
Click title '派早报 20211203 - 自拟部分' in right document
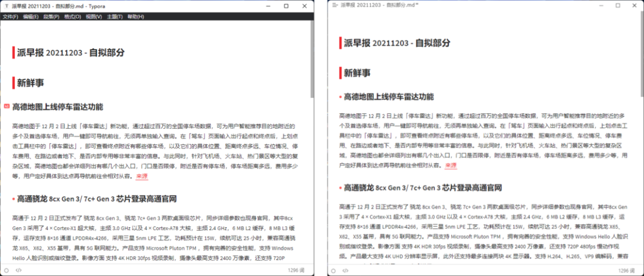tap(397, 43)
